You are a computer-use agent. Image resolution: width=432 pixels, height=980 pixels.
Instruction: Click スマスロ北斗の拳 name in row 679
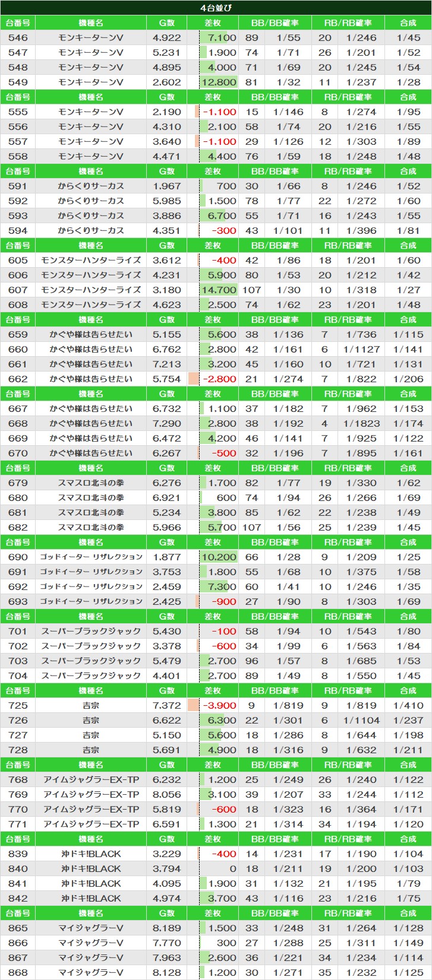pyautogui.click(x=91, y=483)
